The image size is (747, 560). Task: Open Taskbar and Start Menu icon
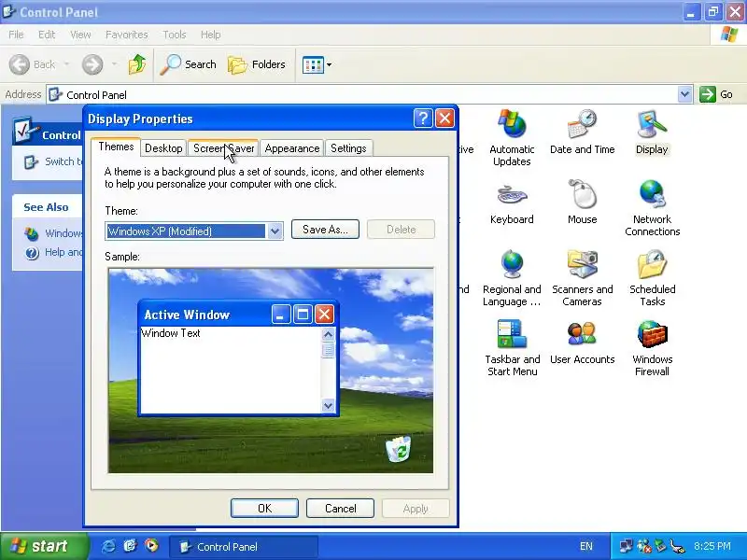pyautogui.click(x=512, y=348)
